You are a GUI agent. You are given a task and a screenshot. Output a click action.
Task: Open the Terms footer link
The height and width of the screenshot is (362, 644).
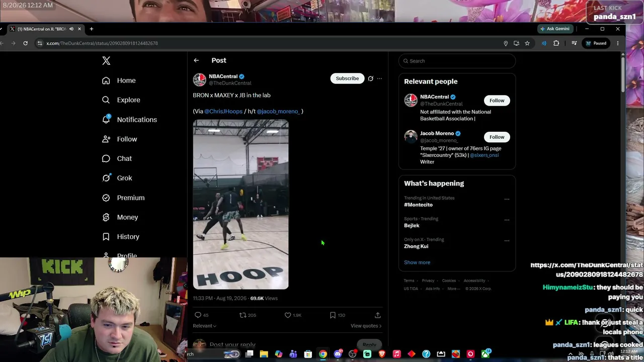[409, 281]
